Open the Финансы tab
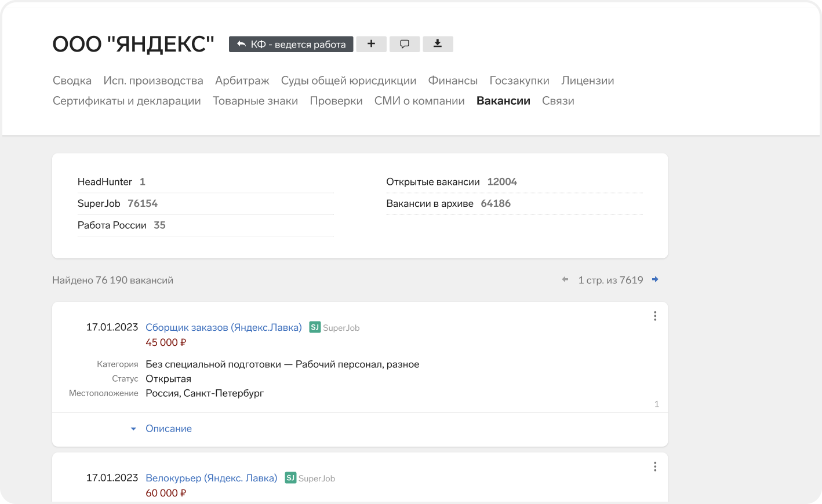This screenshot has width=822, height=504. click(453, 81)
